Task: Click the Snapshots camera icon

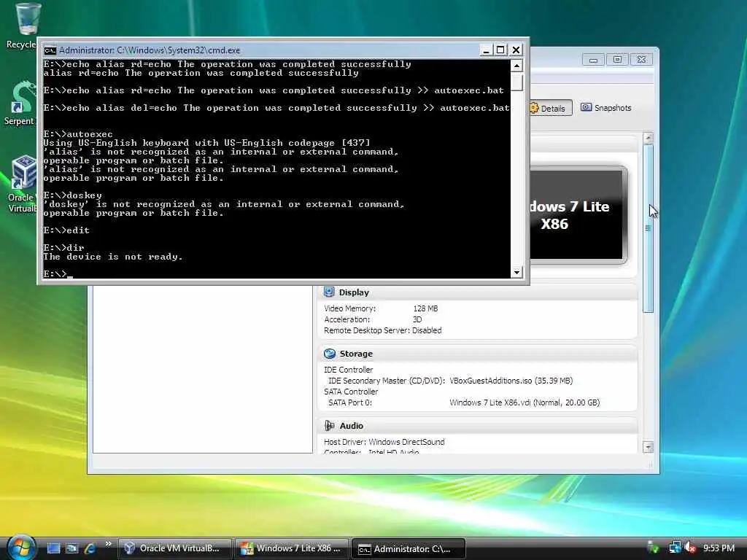Action: 586,107
